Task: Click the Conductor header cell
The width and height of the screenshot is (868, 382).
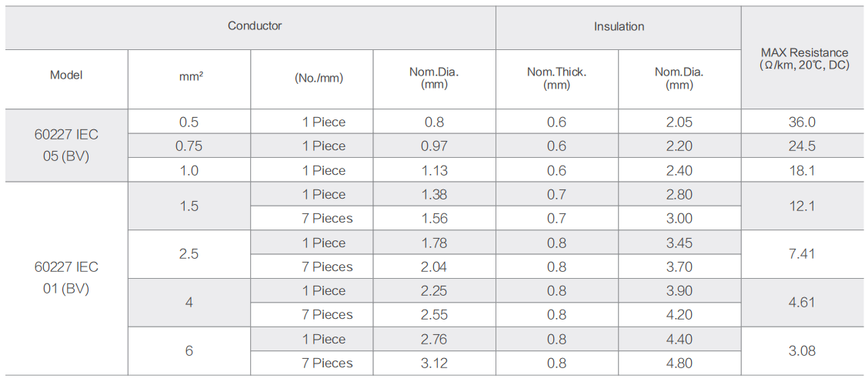Action: click(250, 27)
